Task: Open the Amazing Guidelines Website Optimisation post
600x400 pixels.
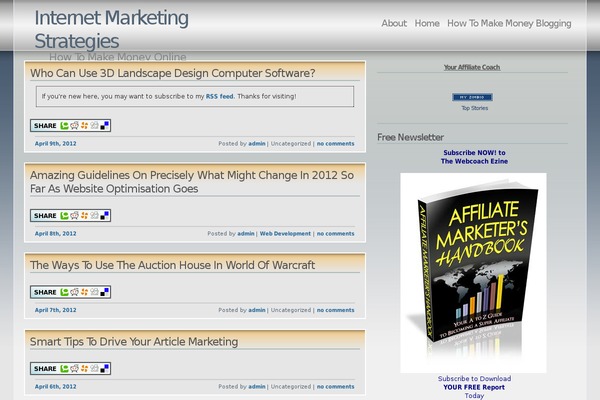Action: [x=192, y=182]
